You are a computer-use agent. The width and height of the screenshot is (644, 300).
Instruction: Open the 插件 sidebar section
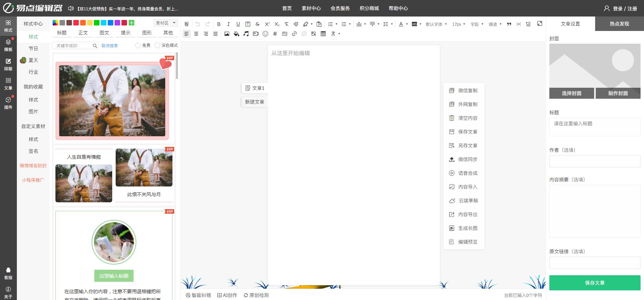point(8,103)
